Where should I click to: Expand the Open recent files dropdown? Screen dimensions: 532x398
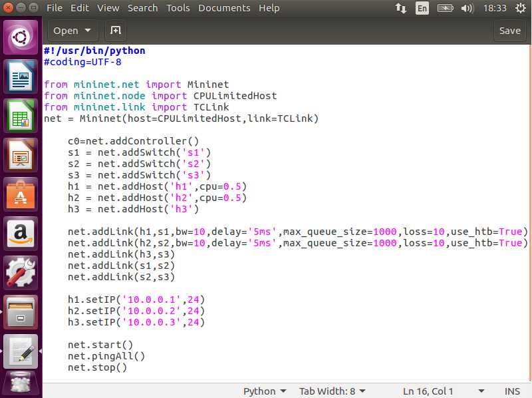point(72,31)
